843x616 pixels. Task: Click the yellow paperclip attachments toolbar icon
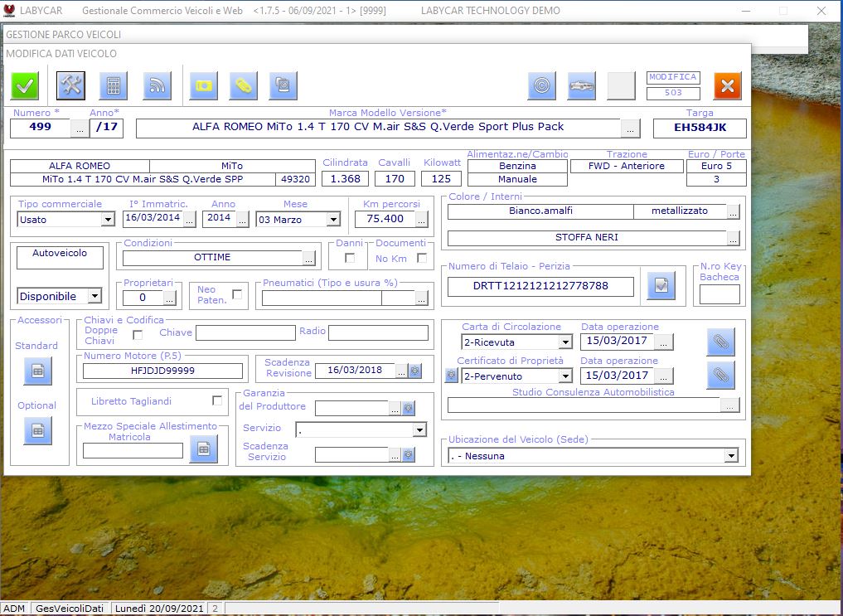(x=243, y=85)
